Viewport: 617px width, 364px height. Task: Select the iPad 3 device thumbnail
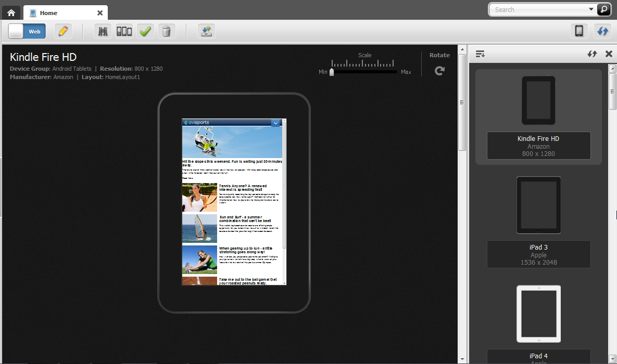538,205
